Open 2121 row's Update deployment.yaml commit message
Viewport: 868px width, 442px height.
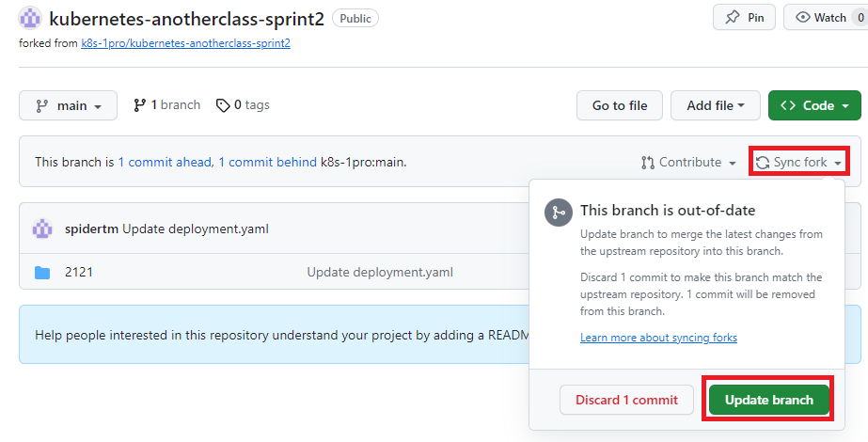click(x=380, y=272)
